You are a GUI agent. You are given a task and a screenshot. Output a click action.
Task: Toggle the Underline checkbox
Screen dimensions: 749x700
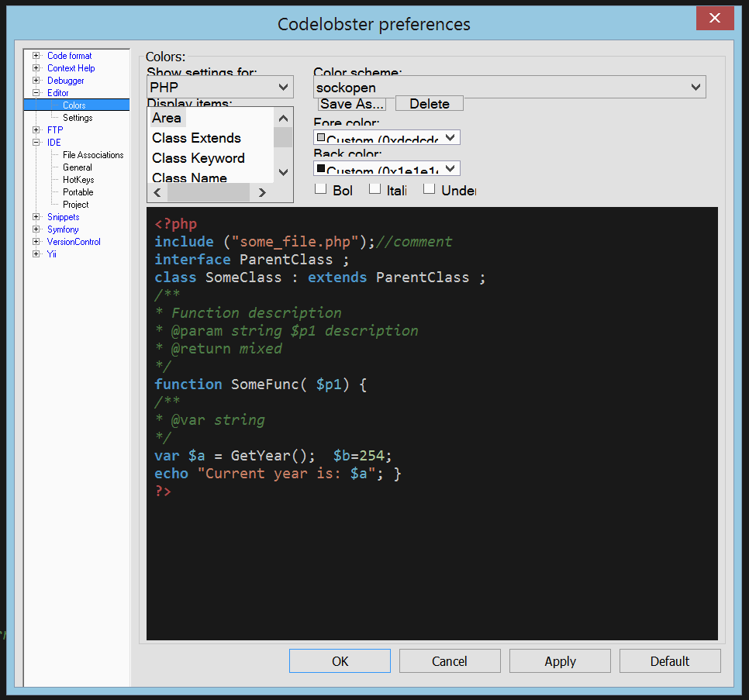429,189
